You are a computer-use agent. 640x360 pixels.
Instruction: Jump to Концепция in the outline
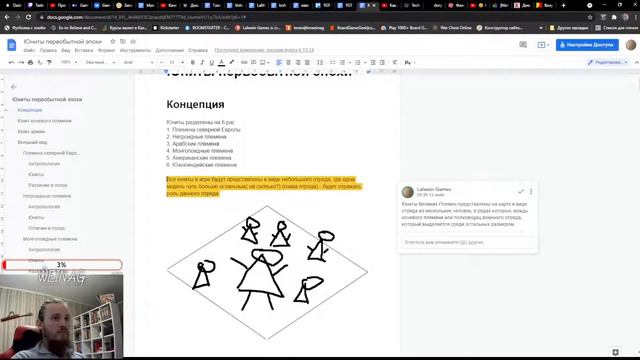[x=30, y=110]
